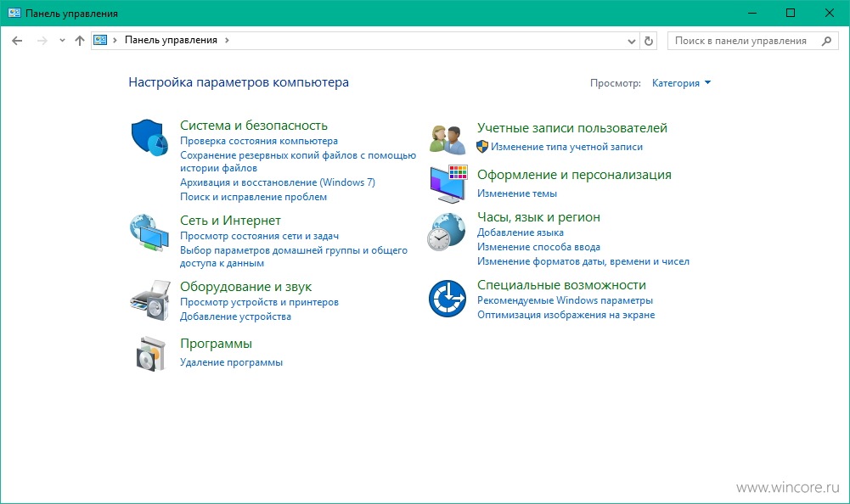Close the Панель управления window
The image size is (850, 504).
(830, 13)
